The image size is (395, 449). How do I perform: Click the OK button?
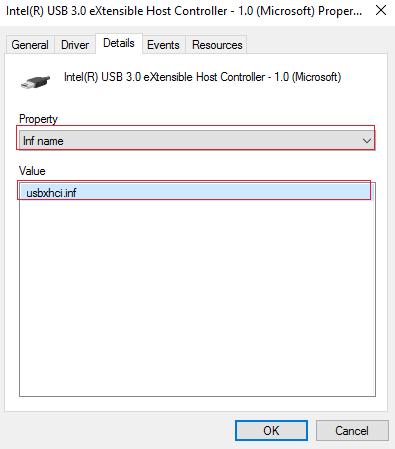point(271,431)
